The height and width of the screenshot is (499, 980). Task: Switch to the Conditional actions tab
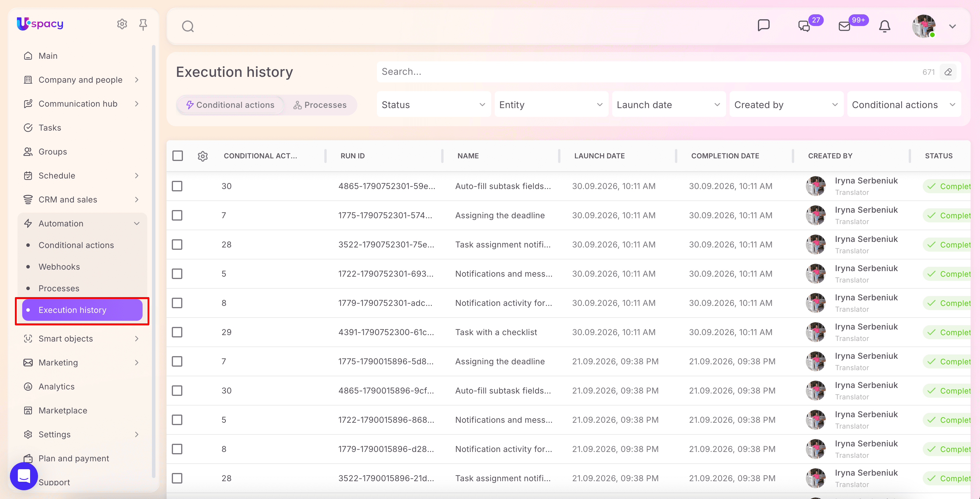231,105
